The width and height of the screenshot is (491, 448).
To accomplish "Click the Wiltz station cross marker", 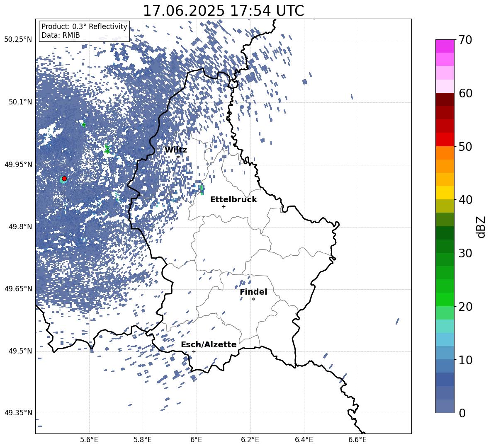I will (178, 157).
